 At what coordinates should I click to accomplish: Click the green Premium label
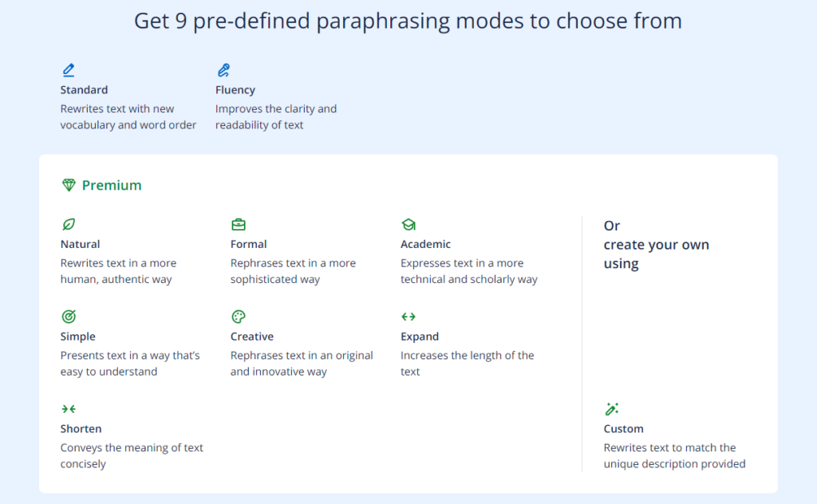tap(112, 185)
